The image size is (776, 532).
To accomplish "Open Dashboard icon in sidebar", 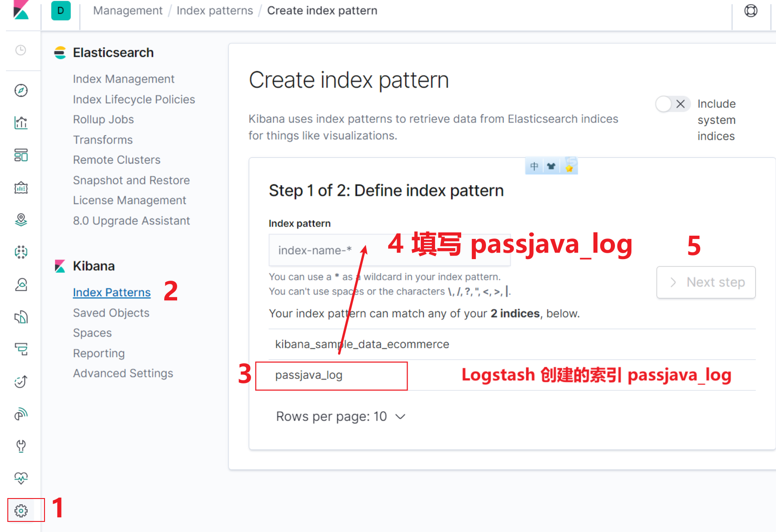I will point(21,155).
